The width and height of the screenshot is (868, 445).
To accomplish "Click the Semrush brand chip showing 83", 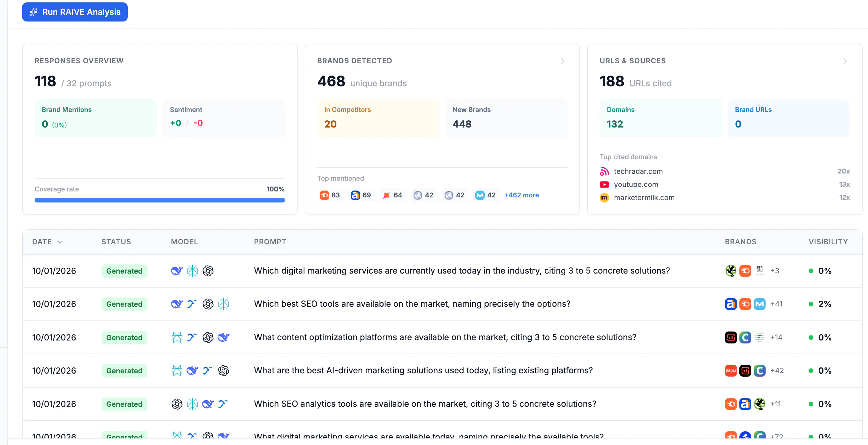I will point(330,195).
